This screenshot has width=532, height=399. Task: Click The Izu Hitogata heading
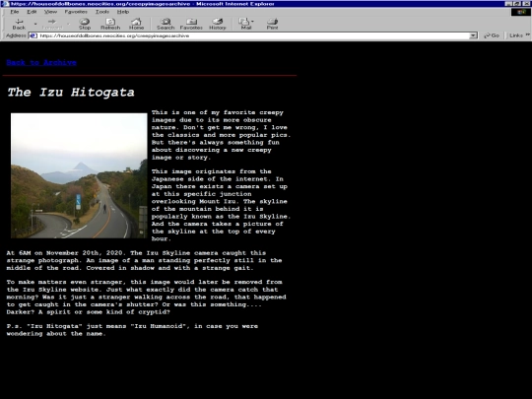(x=71, y=92)
